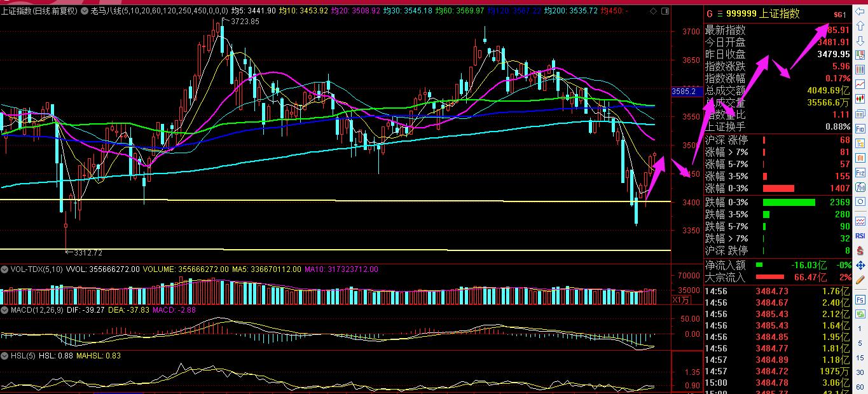Select the 1-minute period button
868x394 pixels.
(860, 330)
